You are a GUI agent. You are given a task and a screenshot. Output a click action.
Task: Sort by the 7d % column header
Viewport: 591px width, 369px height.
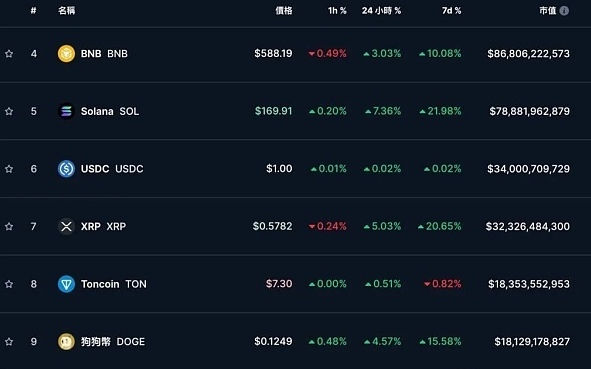click(x=452, y=11)
